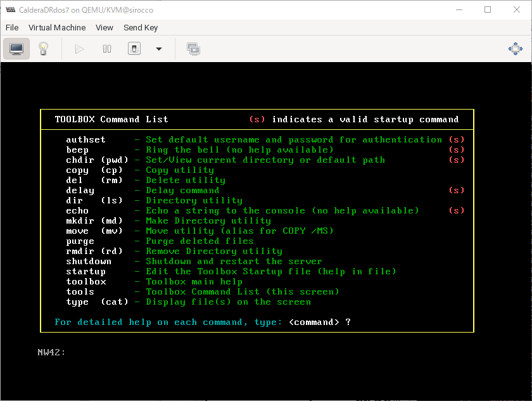Screen dimensions: 532x401
Task: Click the 'dir' command text
Action: click(x=74, y=200)
